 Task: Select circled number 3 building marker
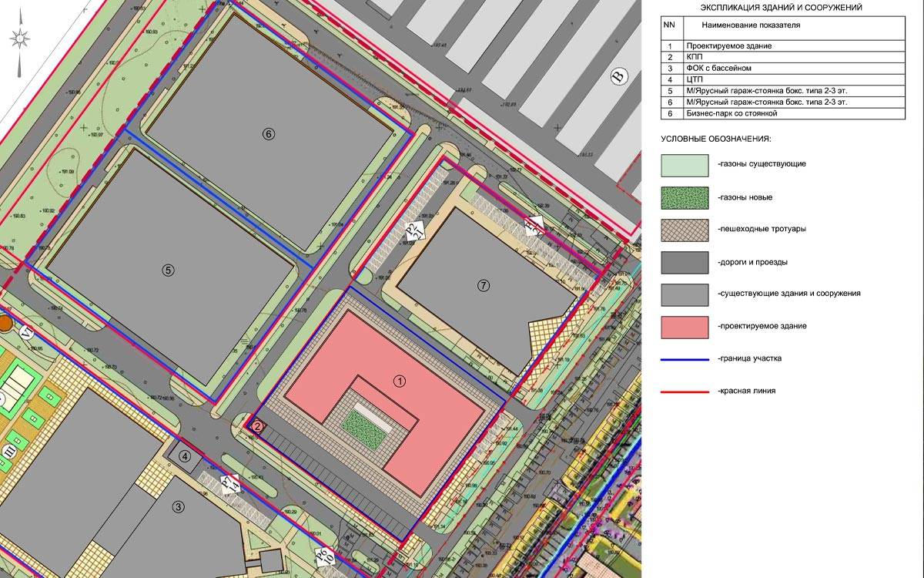[178, 506]
